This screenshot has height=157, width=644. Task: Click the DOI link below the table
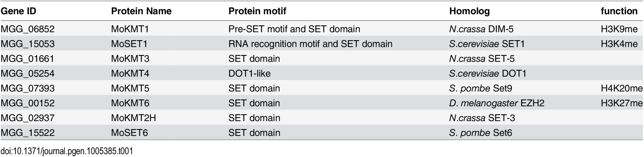(x=67, y=151)
